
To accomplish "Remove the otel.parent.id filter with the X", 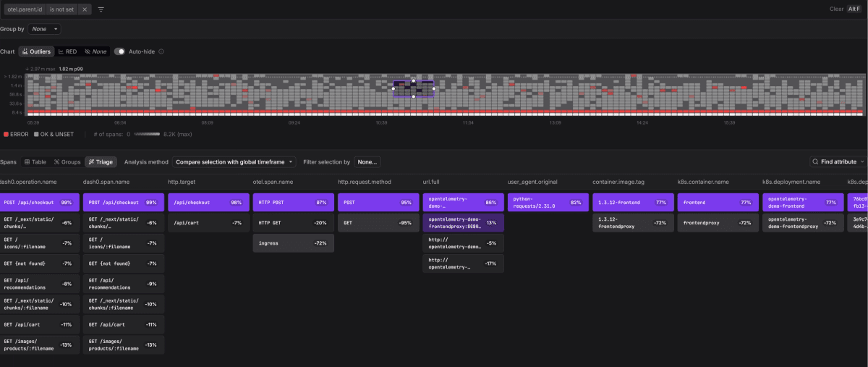I will point(85,9).
